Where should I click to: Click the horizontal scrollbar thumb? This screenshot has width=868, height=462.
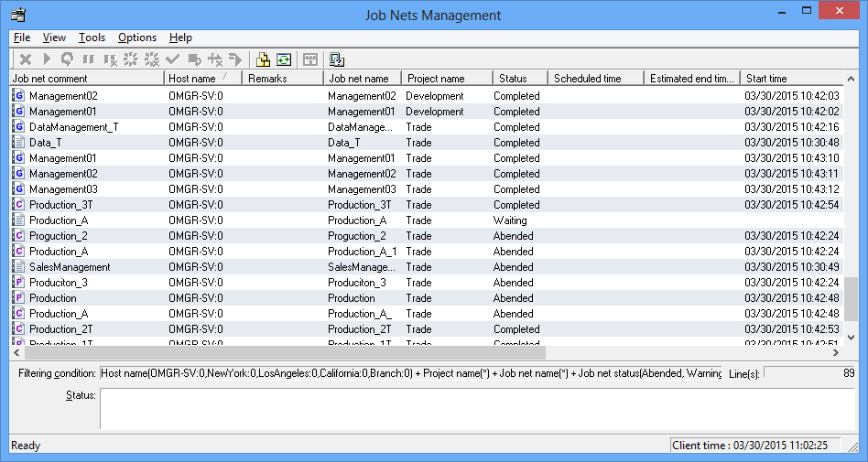click(284, 352)
